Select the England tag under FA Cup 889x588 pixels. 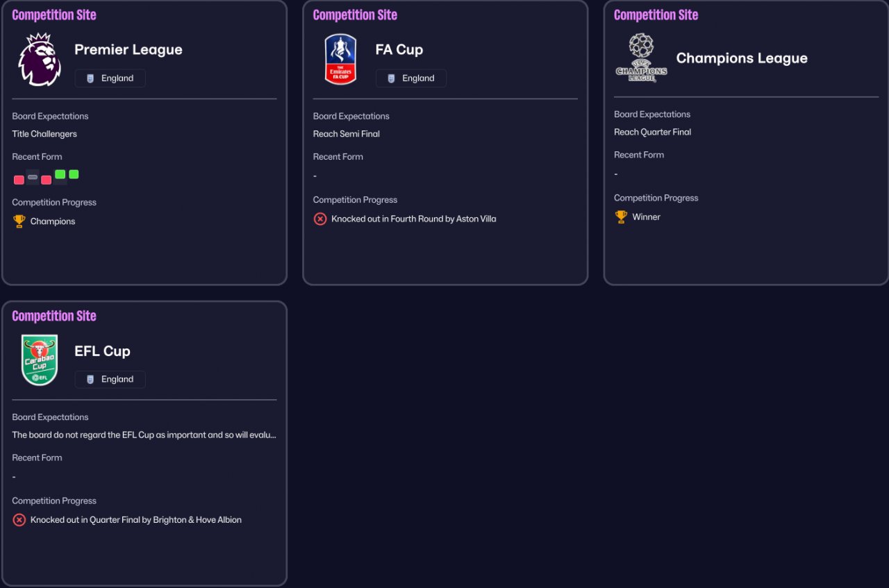click(x=410, y=78)
